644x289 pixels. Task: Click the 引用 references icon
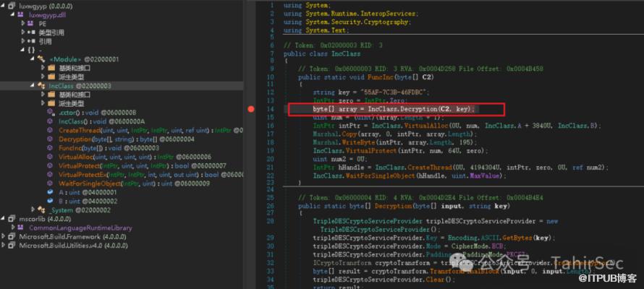pos(31,41)
